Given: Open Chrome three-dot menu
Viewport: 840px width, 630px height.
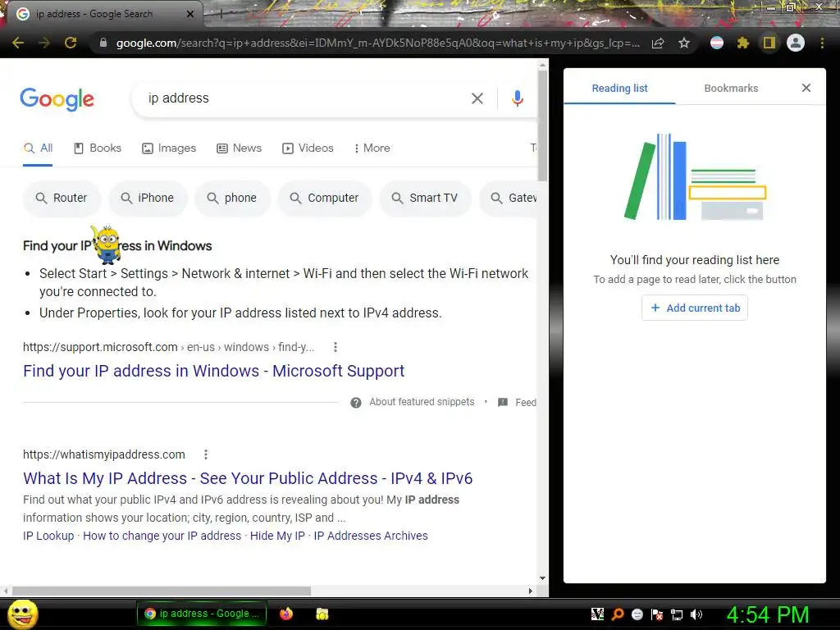Looking at the screenshot, I should pyautogui.click(x=822, y=43).
